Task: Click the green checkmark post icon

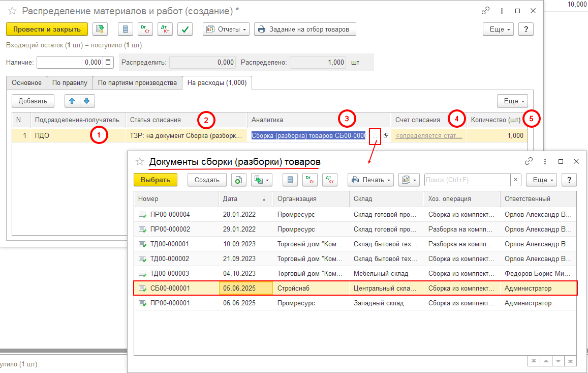Action: (x=185, y=30)
